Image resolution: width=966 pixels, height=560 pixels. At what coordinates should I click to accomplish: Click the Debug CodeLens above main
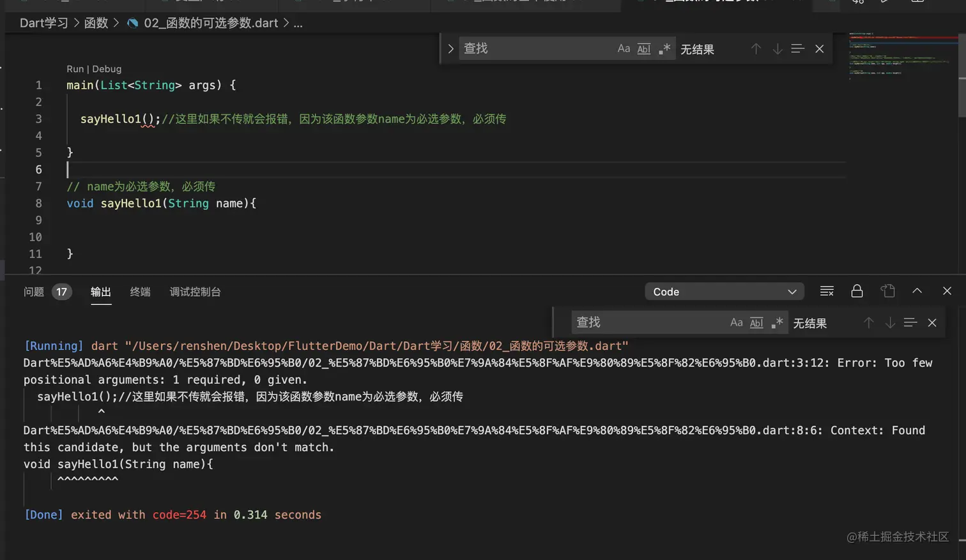[x=107, y=69]
